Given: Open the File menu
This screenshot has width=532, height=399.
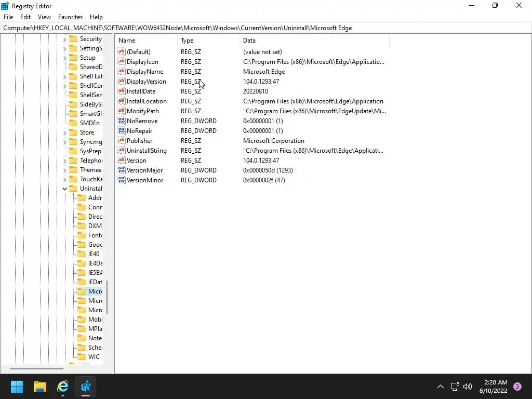Looking at the screenshot, I should coord(8,17).
